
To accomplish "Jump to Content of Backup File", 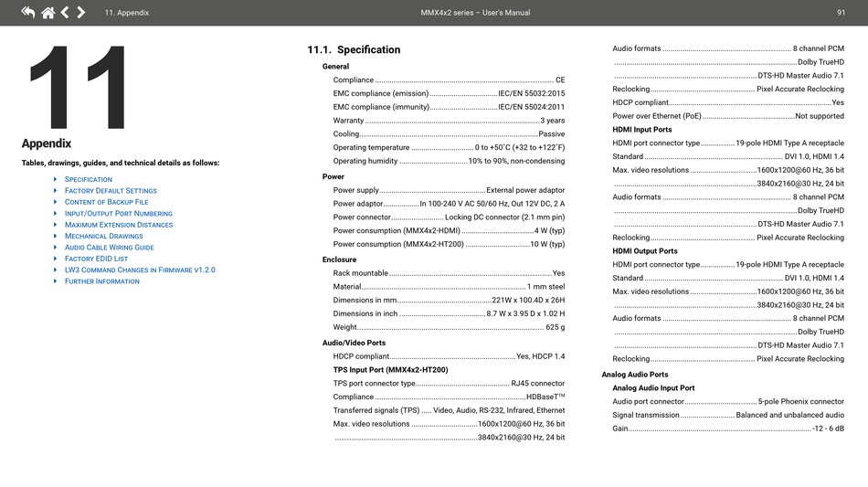I will coord(106,202).
